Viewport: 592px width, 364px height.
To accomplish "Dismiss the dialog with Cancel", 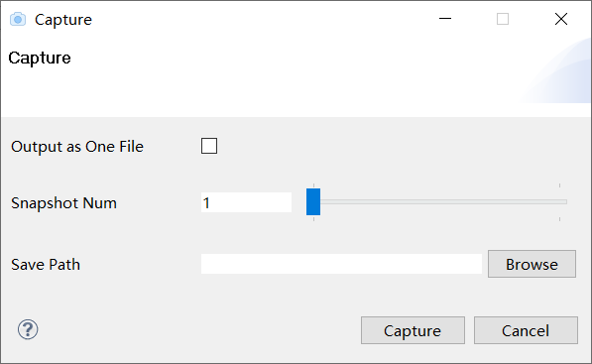I will [526, 330].
